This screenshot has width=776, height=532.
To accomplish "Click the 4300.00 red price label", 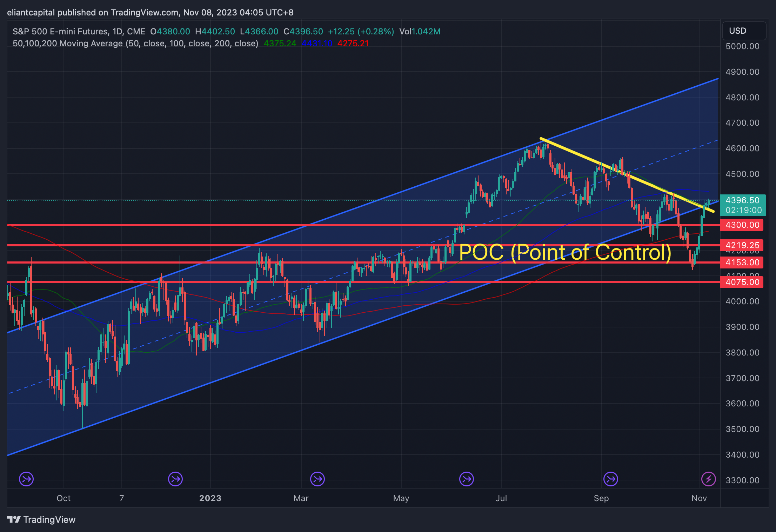I will coord(742,225).
